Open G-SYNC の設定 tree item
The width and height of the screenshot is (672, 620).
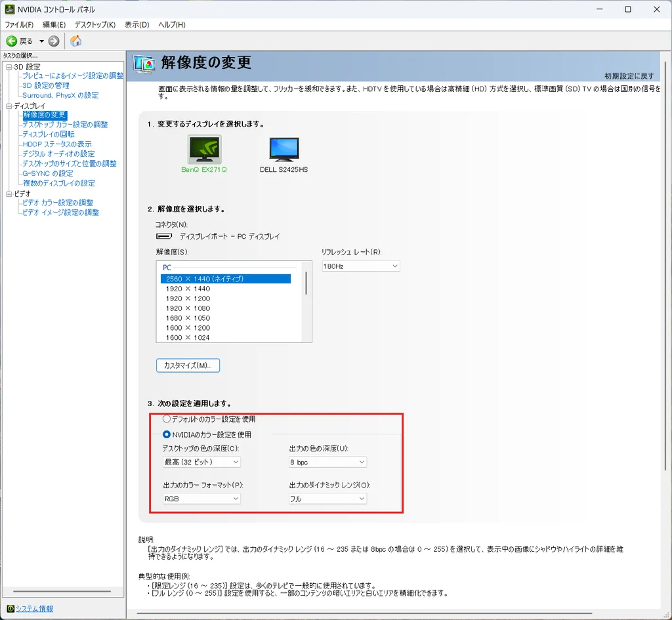[x=48, y=173]
